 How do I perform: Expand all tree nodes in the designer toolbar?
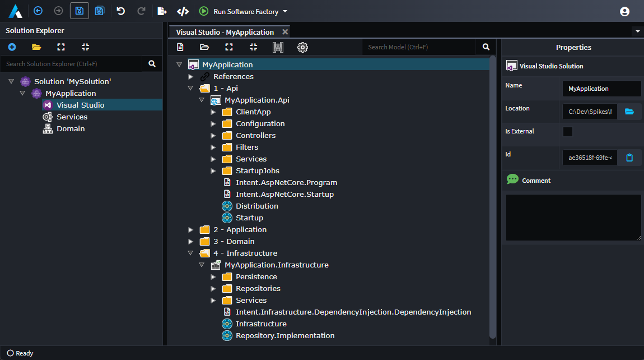[x=229, y=47]
